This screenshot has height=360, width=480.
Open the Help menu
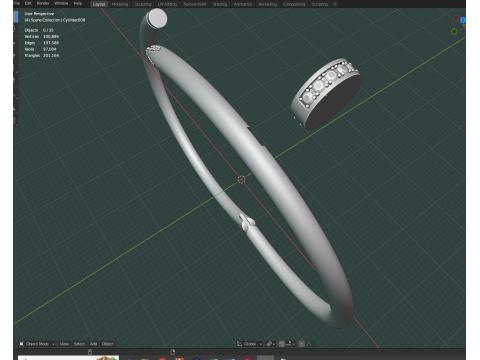click(x=78, y=3)
